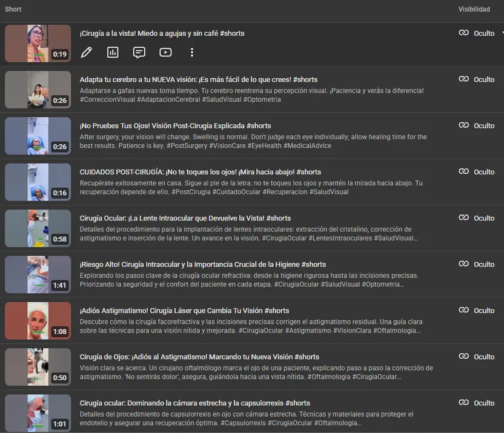504x433 pixels.
Task: Open thumbnail of '¡No Pruebes Tus Ojos!' short
Action: tap(38, 136)
